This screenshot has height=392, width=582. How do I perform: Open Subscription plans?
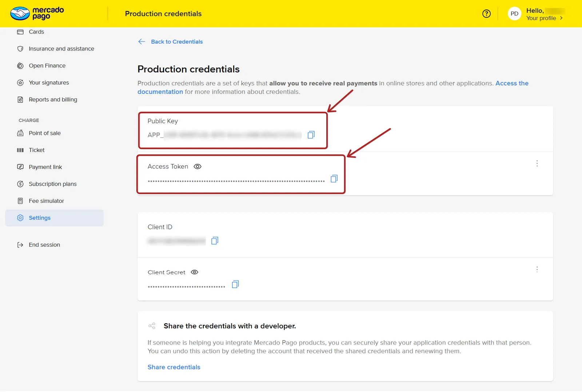pyautogui.click(x=53, y=184)
